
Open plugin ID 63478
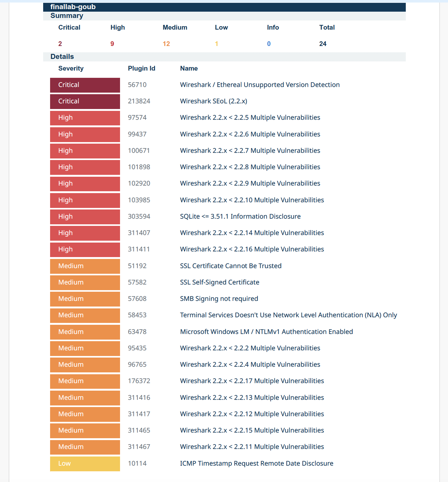click(137, 332)
